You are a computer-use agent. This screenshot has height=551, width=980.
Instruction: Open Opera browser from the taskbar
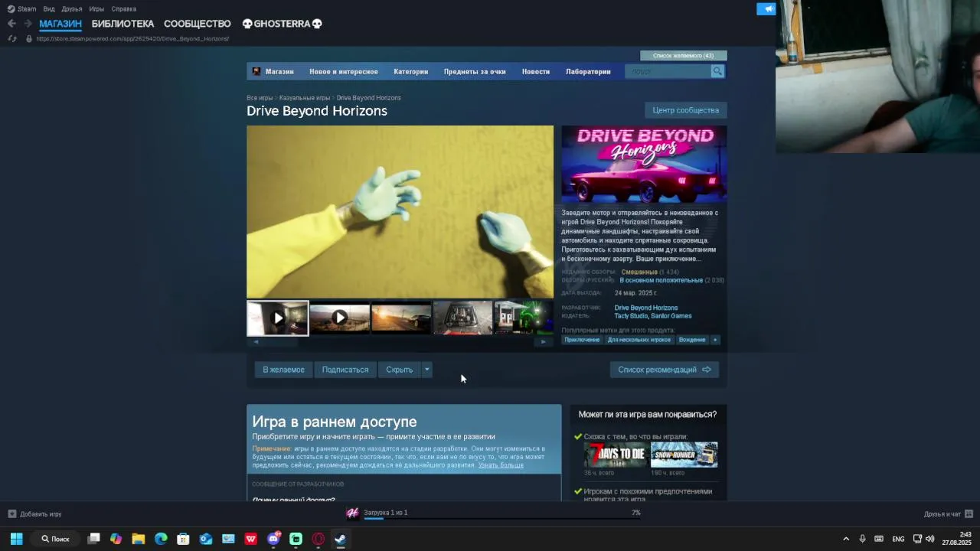[x=318, y=539]
